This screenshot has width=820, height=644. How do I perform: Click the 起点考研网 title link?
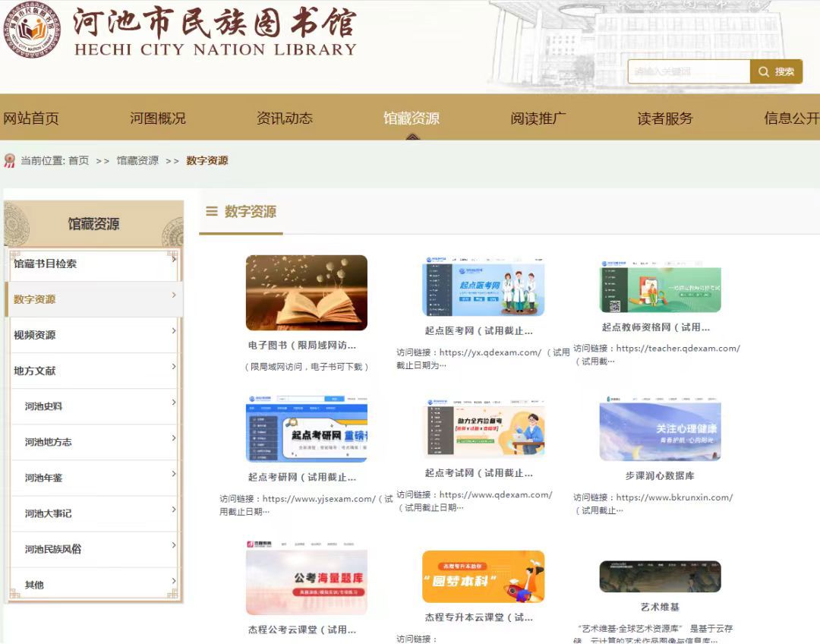pos(301,478)
